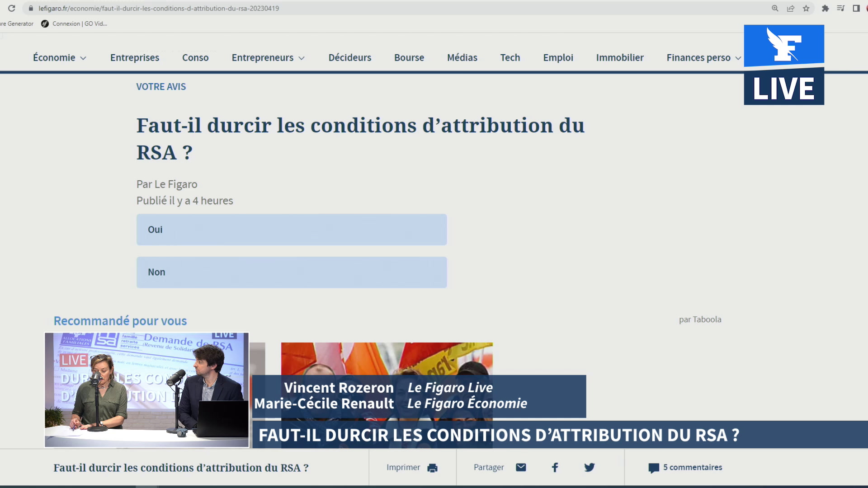Click the zoom magnifier icon in address bar
The image size is (868, 488).
click(775, 8)
